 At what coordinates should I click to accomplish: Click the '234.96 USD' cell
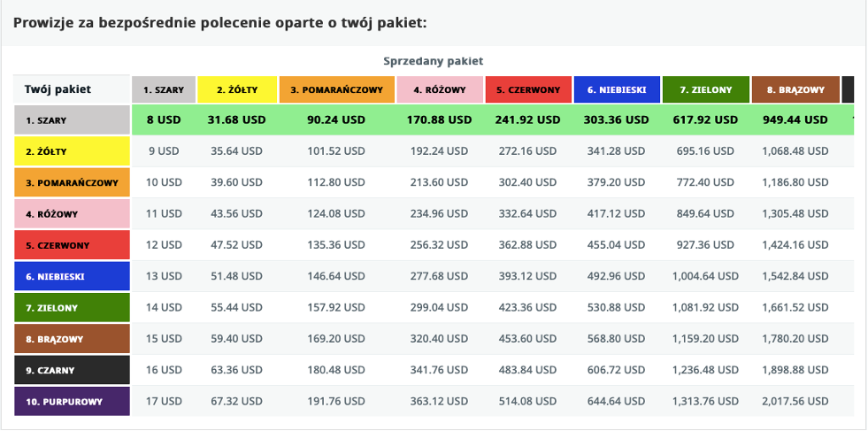coord(440,213)
